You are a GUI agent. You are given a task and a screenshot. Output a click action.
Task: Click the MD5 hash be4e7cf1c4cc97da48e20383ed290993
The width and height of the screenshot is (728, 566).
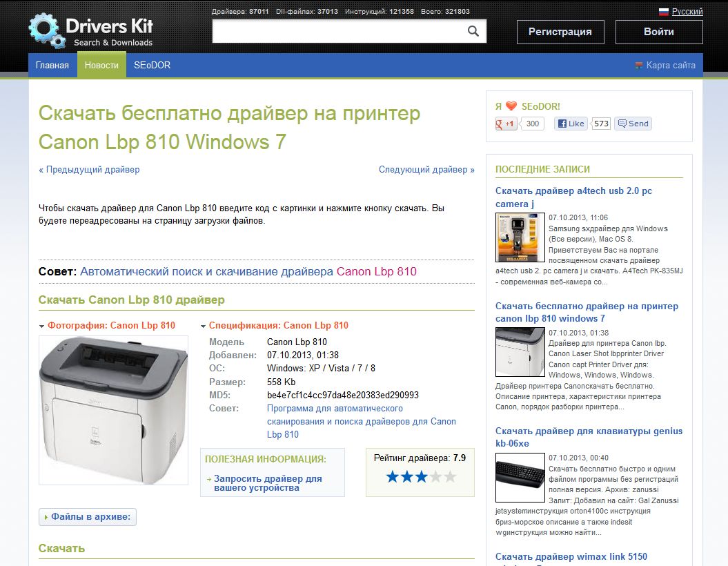pyautogui.click(x=343, y=395)
